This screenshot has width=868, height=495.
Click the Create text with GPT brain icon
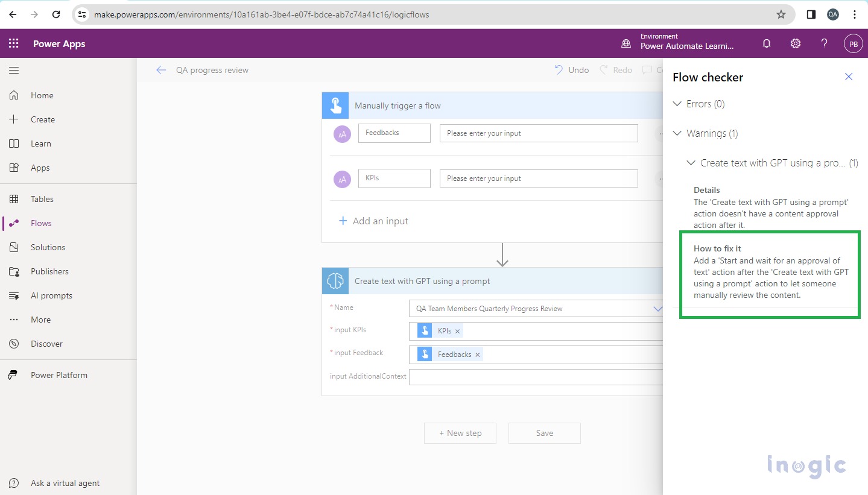[335, 281]
